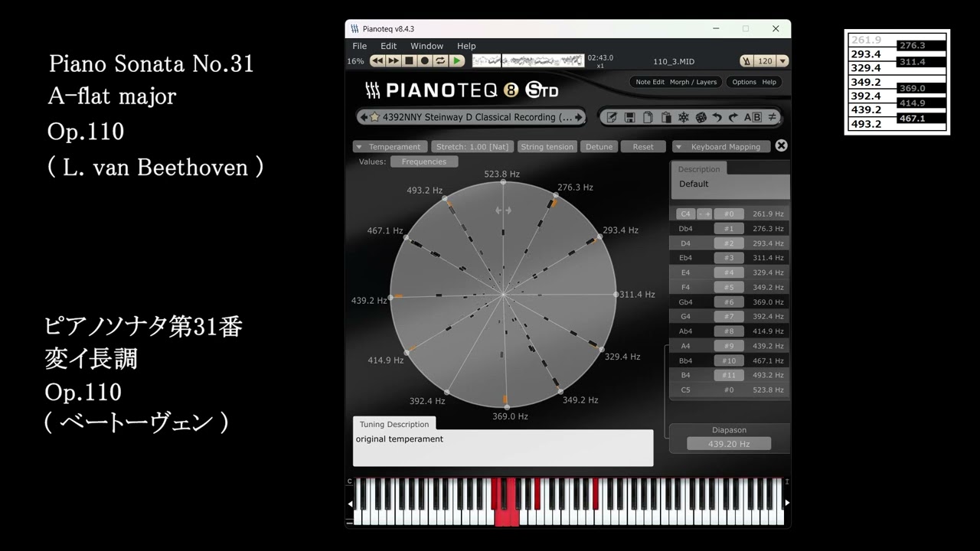
Task: Open the Window menu
Action: [x=426, y=46]
